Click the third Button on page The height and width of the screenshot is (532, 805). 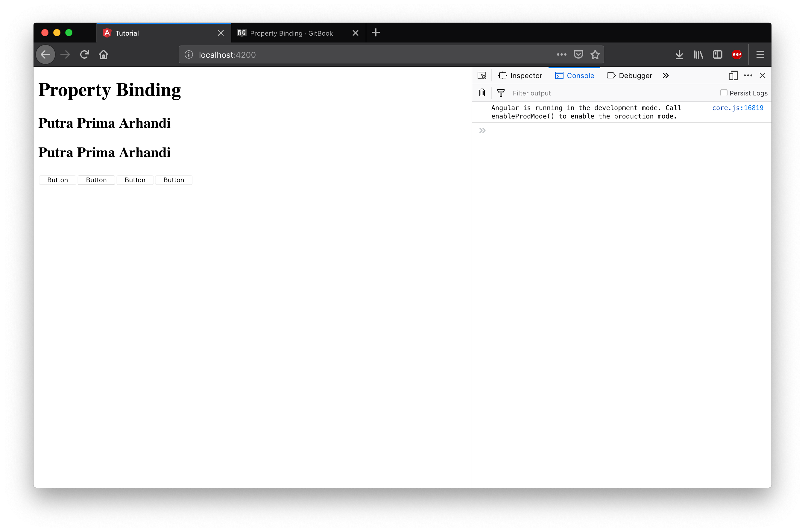tap(135, 180)
